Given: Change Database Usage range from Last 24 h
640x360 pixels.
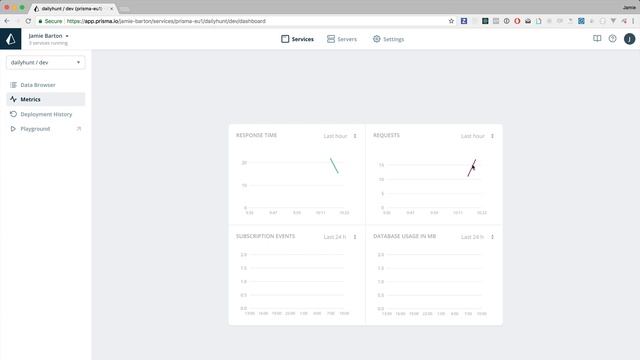Looking at the screenshot, I should [478, 237].
